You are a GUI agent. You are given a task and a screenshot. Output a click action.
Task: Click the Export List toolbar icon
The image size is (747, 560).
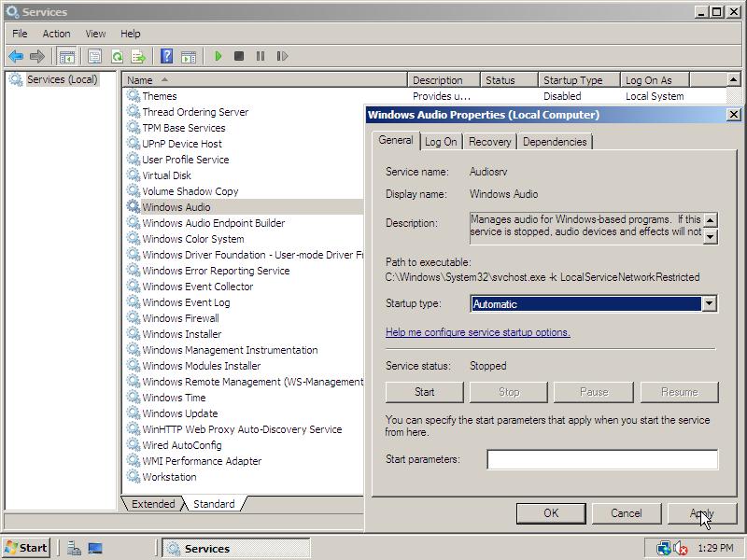tap(138, 56)
